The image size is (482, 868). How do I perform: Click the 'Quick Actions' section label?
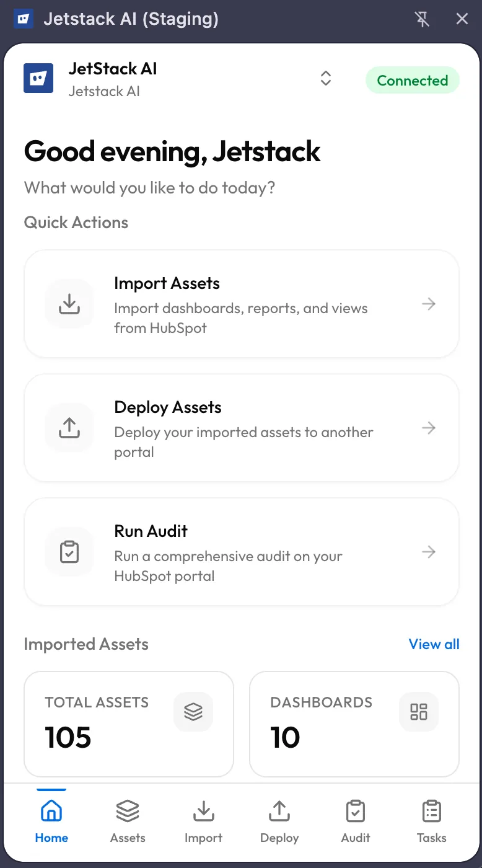pyautogui.click(x=76, y=223)
